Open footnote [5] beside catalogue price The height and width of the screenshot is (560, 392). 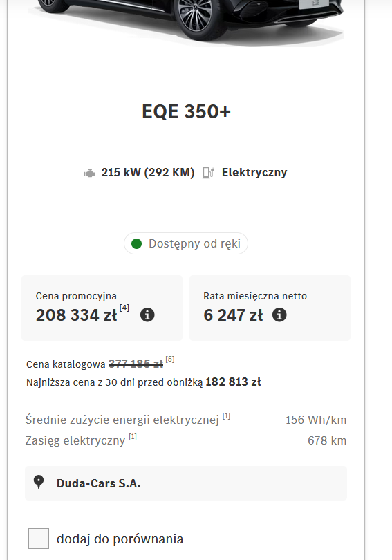pos(170,360)
